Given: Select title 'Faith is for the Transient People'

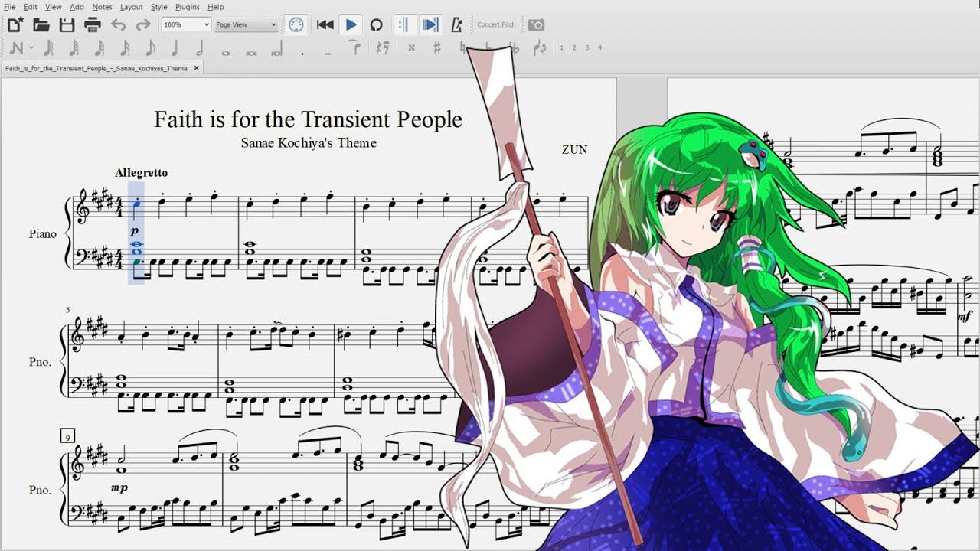Looking at the screenshot, I should 308,119.
